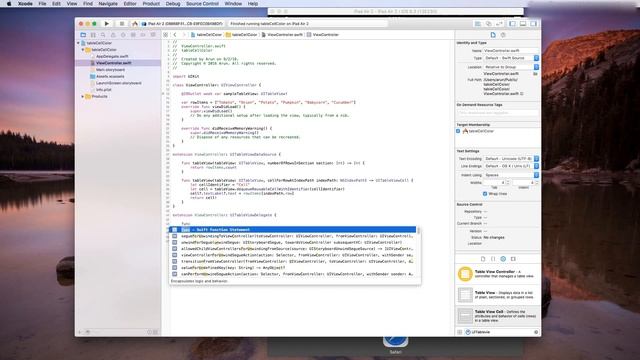Open the Text Encoding dropdown
The width and height of the screenshot is (640, 360).
[x=511, y=158]
